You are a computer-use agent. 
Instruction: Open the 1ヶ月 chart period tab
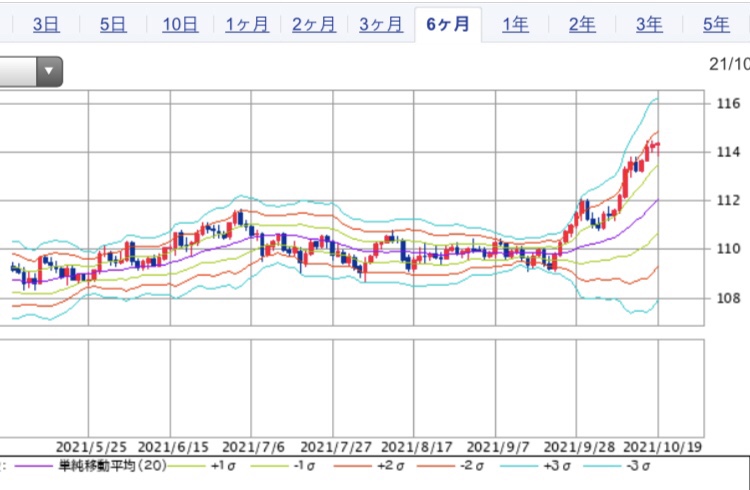point(247,24)
